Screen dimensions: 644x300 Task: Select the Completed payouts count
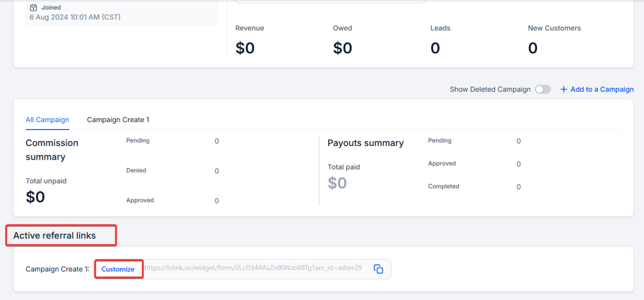pyautogui.click(x=518, y=187)
